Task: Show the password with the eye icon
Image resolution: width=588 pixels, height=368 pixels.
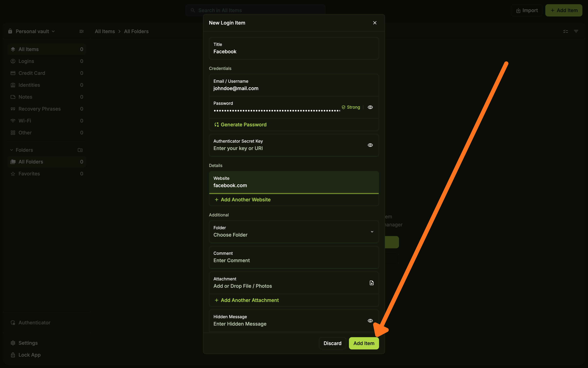Action: [x=370, y=107]
